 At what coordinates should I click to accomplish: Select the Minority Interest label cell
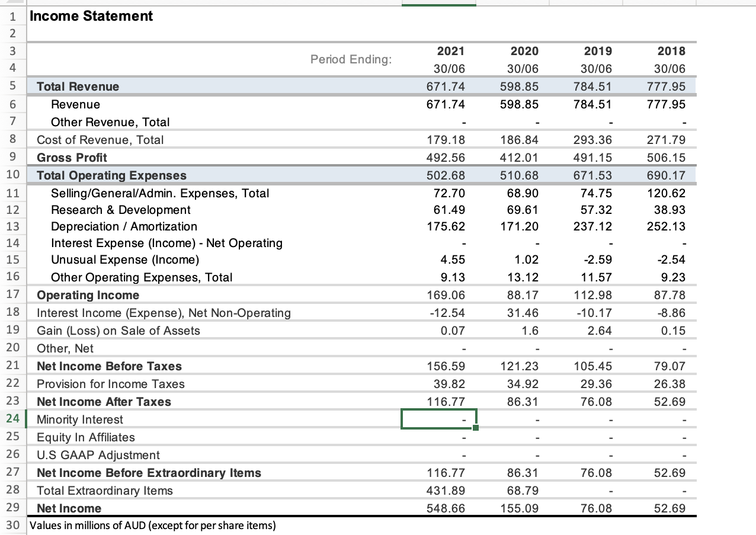coord(79,419)
